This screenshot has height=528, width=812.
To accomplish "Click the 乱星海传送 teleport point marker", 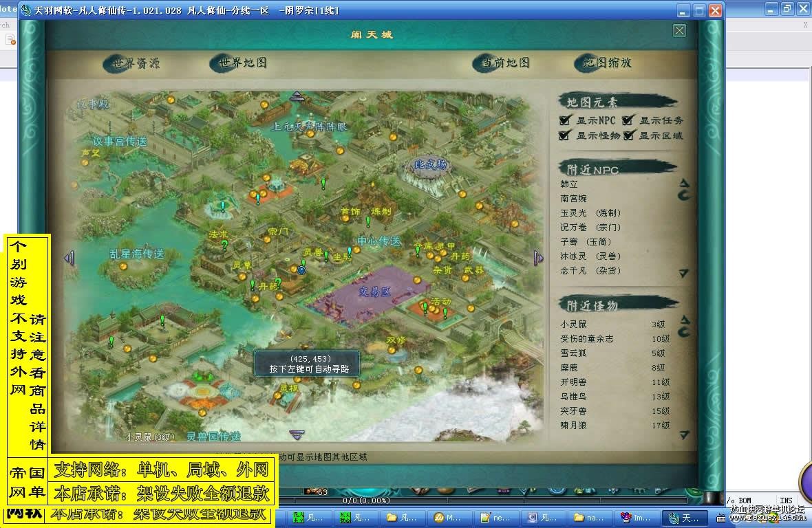I will point(123,267).
